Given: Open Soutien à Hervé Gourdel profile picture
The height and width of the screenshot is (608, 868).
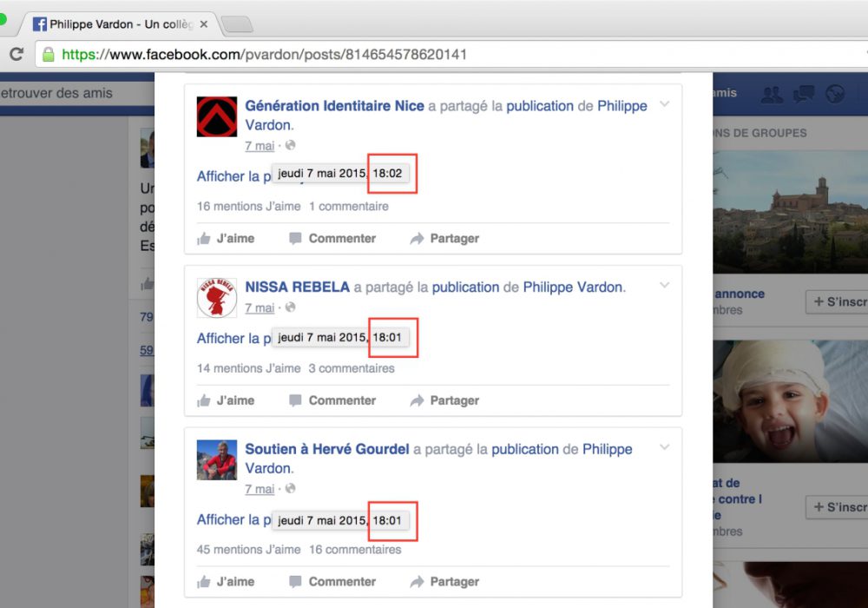Looking at the screenshot, I should click(217, 459).
